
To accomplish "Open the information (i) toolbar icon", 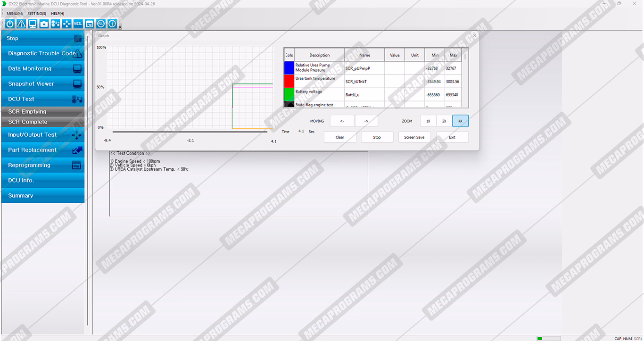I will pyautogui.click(x=112, y=24).
